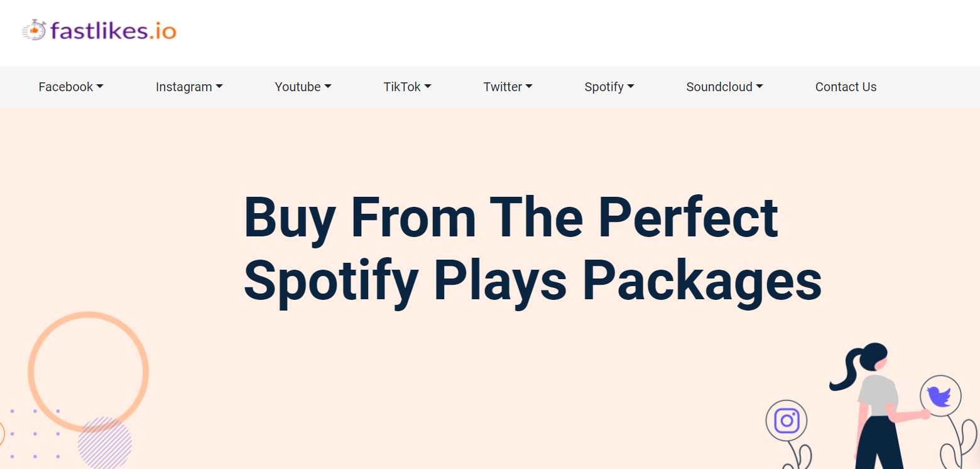Click the orange heart inside the stopwatch logo
The image size is (980, 469).
tap(33, 30)
